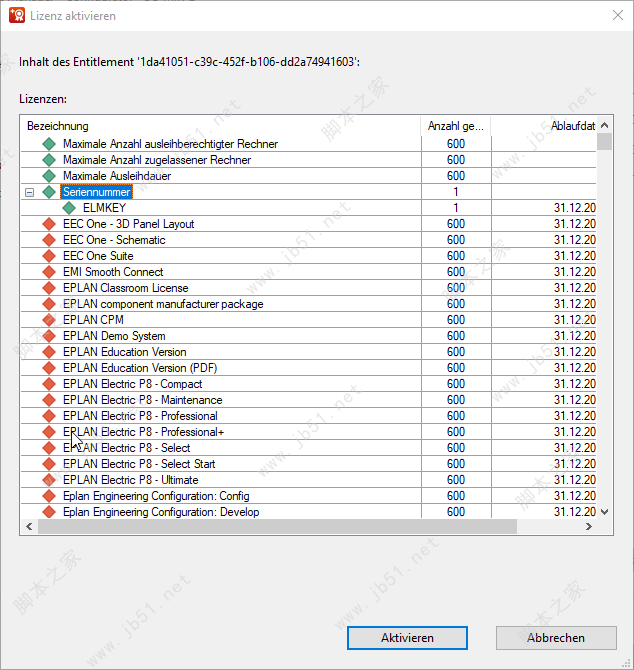This screenshot has width=634, height=670.
Task: Click the red diamond beside EPLAN Electric P8 - Compact
Action: pos(49,384)
